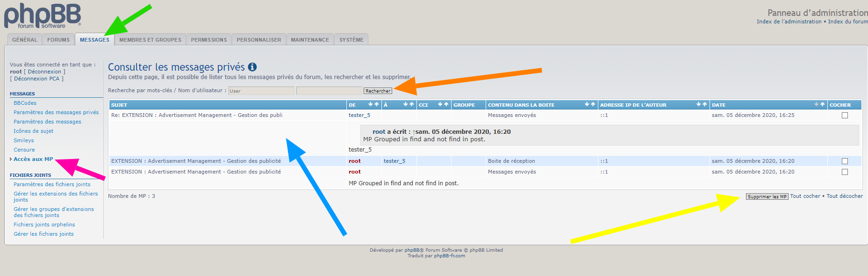Tick checkbox for the Boite de réception message
The width and height of the screenshot is (868, 276).
[845, 161]
